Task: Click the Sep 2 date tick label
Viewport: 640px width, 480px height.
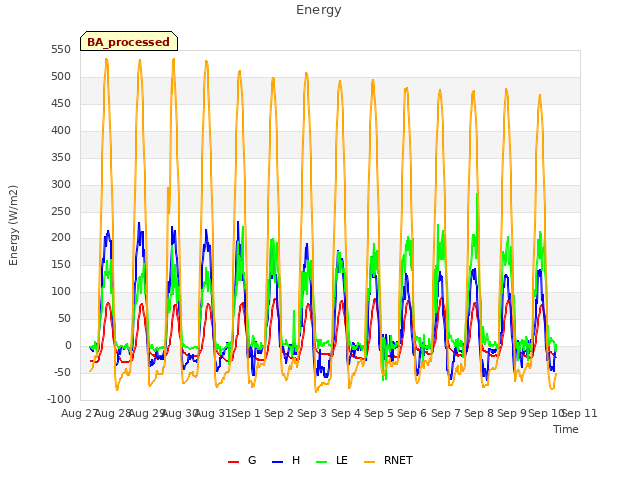Action: tap(279, 413)
